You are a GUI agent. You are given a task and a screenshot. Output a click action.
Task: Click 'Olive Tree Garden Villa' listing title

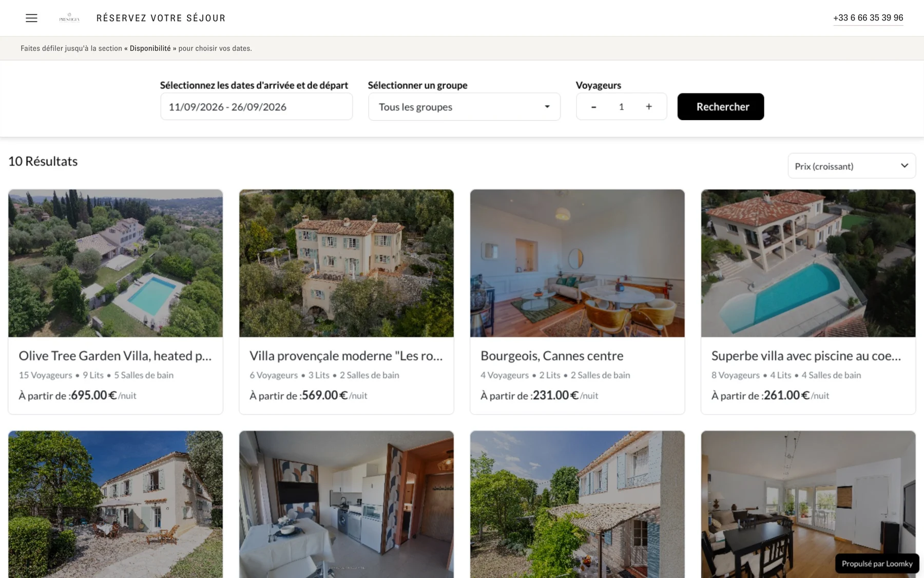point(115,356)
